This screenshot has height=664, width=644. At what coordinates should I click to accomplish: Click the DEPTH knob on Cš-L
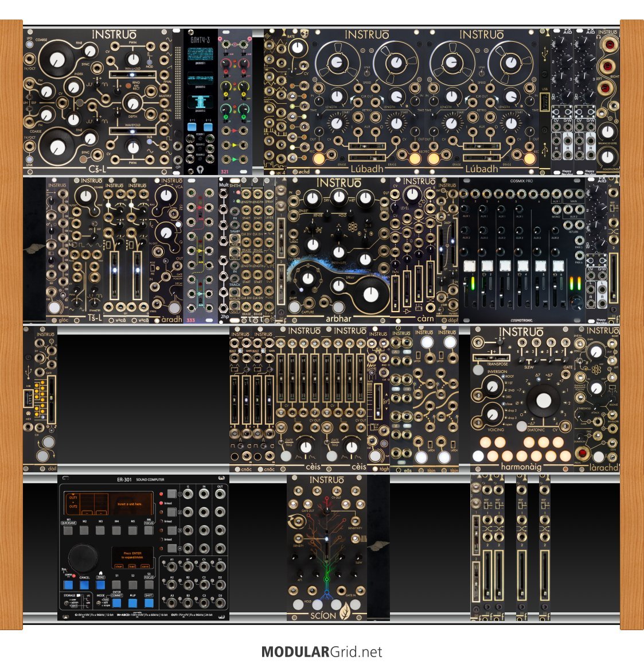coord(133,103)
